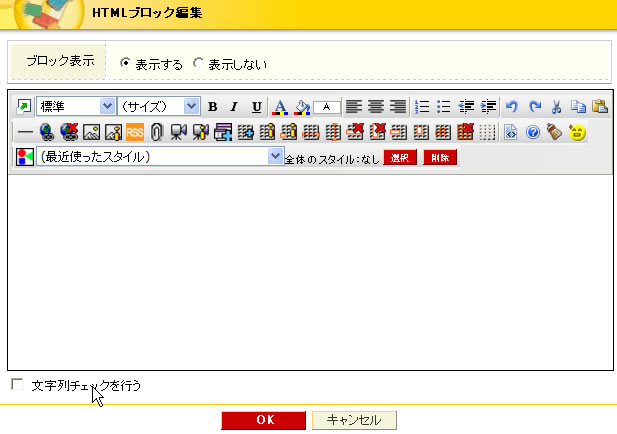Insert a video with camera icon

178,133
